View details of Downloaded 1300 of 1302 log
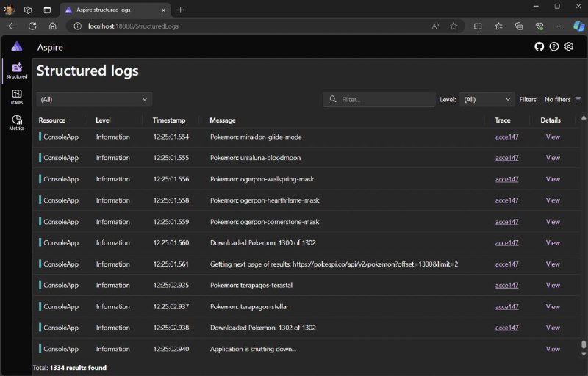Screen dimensions: 588x376 point(553,242)
